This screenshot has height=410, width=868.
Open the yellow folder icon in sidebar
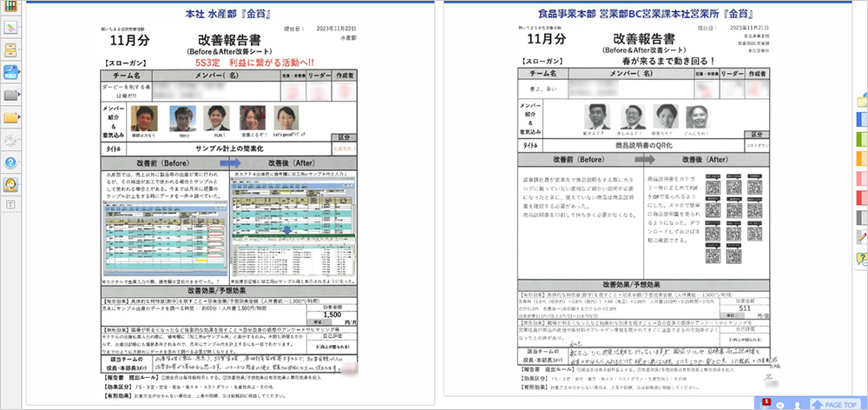[x=10, y=117]
